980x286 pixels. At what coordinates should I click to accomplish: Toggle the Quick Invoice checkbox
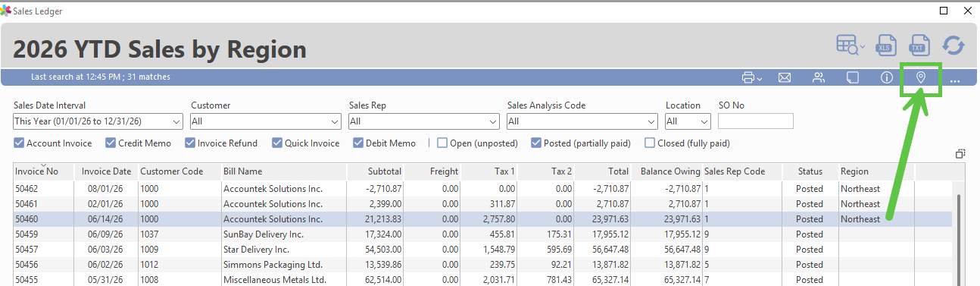277,143
